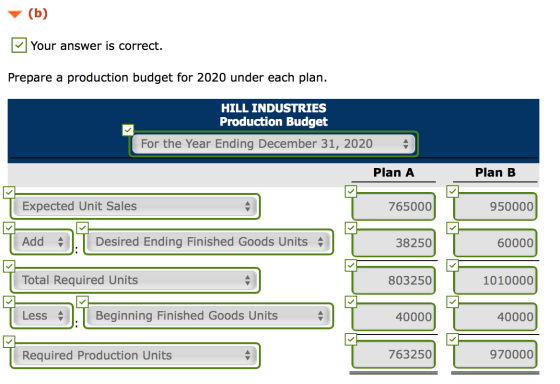Click the Plan A column header

[394, 173]
